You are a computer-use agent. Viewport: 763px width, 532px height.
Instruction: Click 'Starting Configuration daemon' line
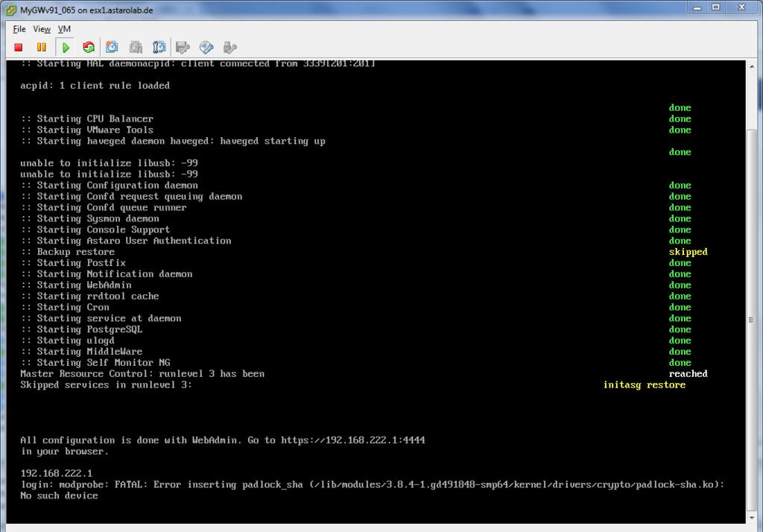pos(110,186)
